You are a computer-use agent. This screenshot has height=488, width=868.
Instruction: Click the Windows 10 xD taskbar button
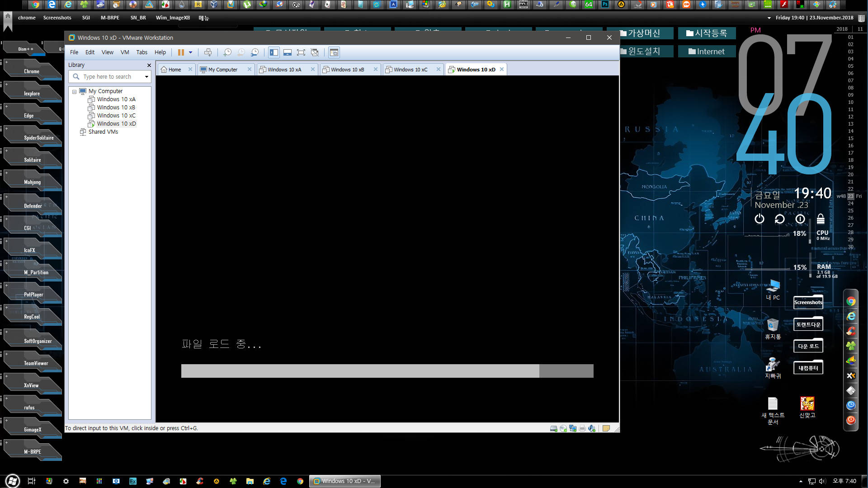(x=345, y=481)
